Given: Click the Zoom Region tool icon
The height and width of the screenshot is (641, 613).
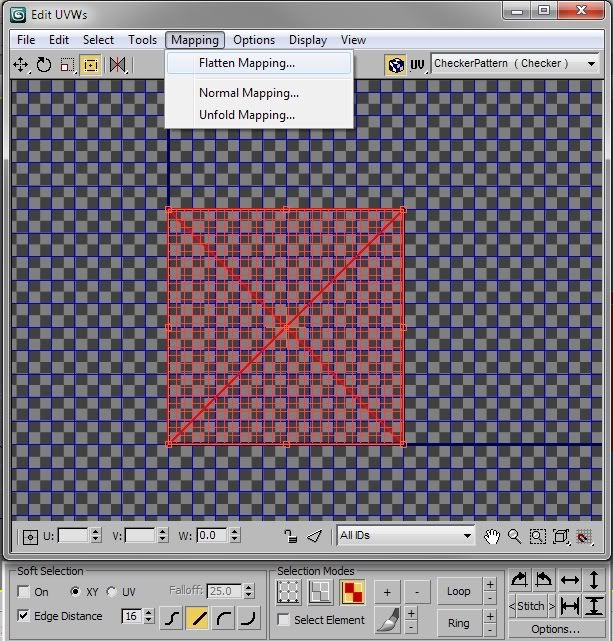Looking at the screenshot, I should click(538, 536).
